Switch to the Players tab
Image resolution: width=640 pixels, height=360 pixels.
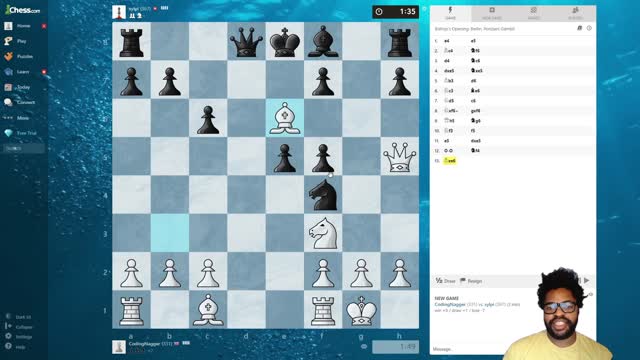pos(575,13)
